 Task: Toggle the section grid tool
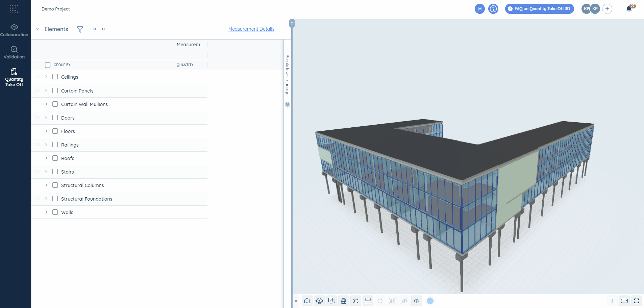click(344, 301)
